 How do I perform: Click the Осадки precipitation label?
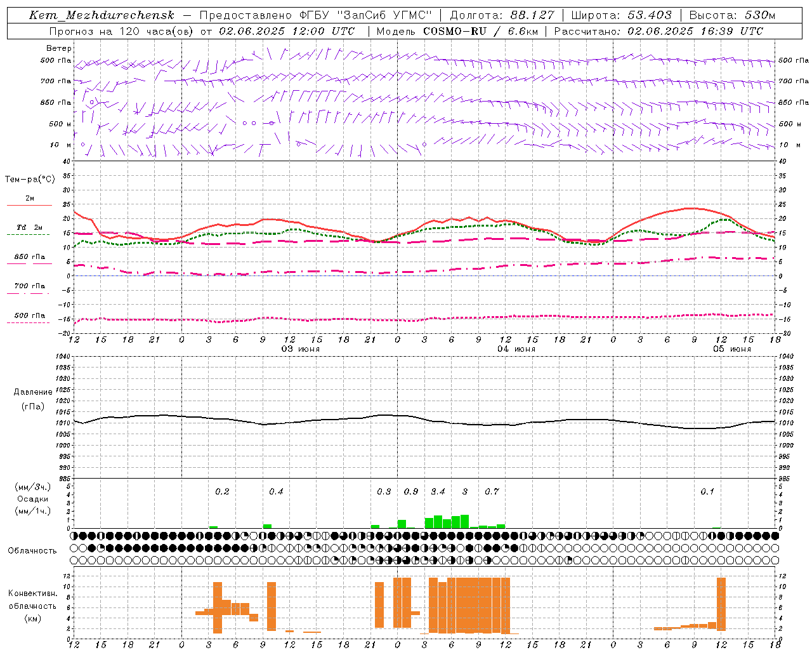33,499
